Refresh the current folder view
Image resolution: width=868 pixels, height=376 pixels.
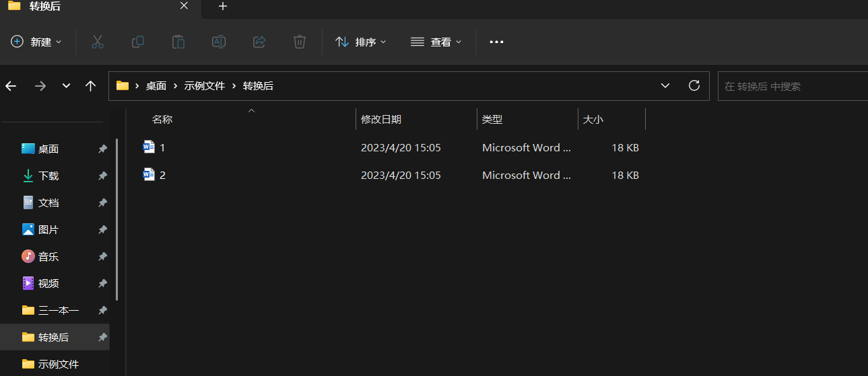coord(694,85)
